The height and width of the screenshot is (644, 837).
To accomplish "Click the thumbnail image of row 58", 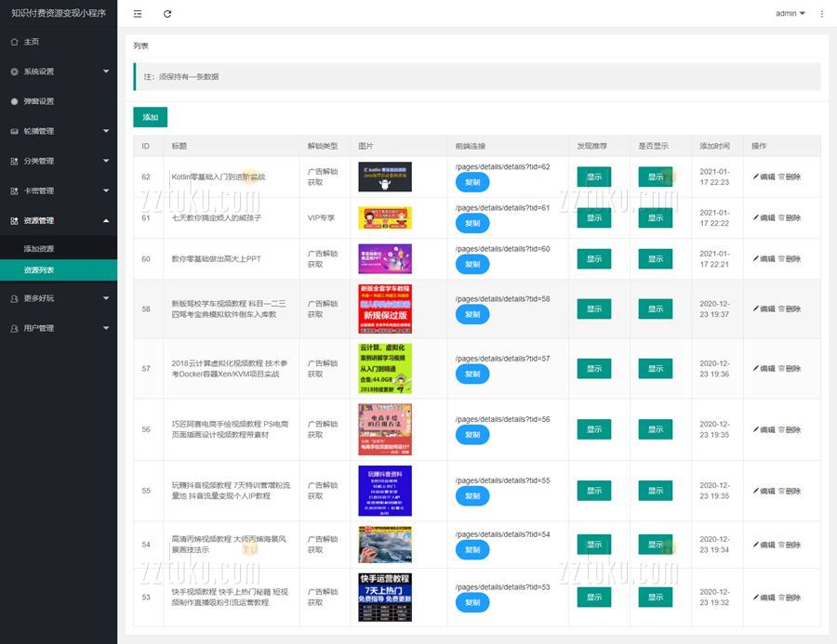I will pos(385,309).
